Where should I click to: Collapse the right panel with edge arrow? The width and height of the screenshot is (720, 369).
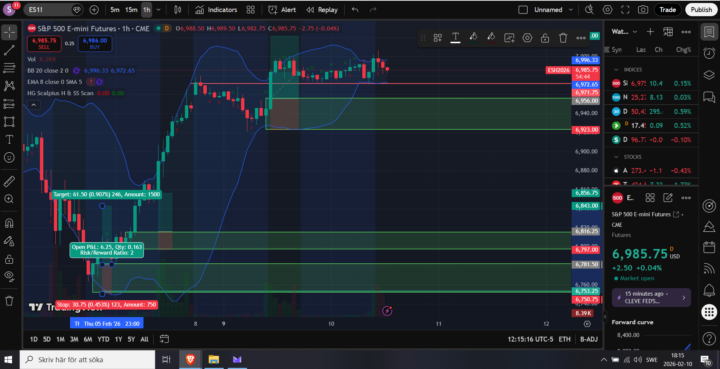(605, 316)
